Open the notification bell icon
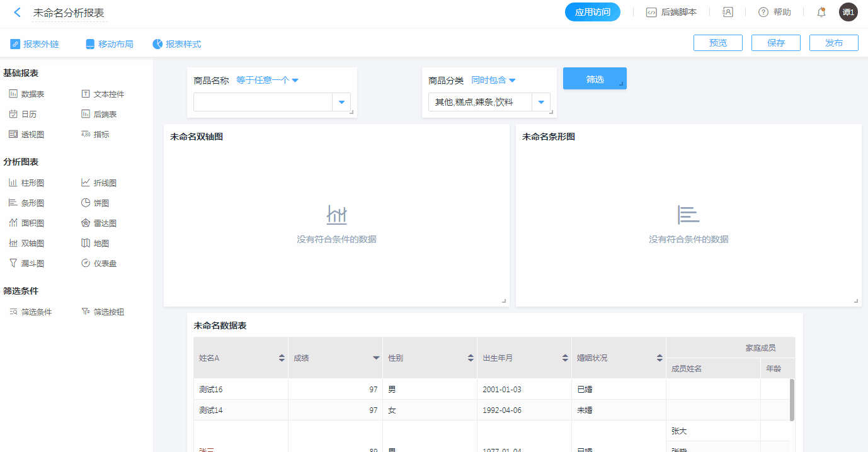The image size is (868, 452). coord(821,12)
